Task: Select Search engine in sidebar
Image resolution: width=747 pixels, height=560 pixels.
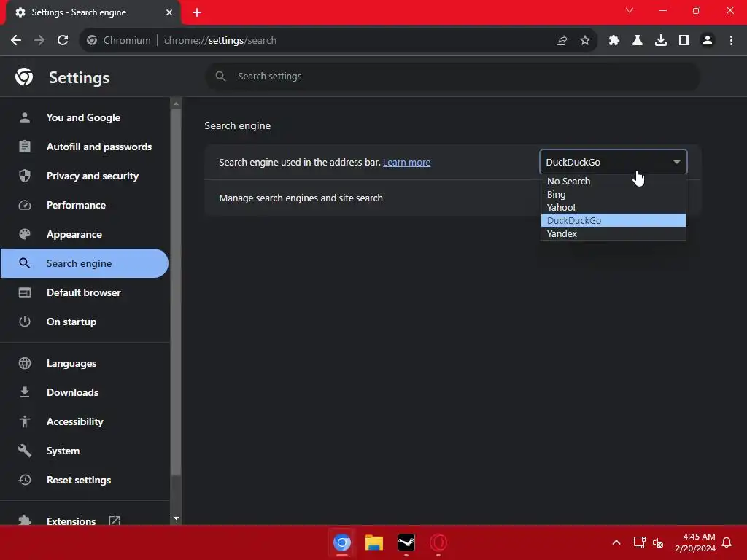Action: click(85, 263)
